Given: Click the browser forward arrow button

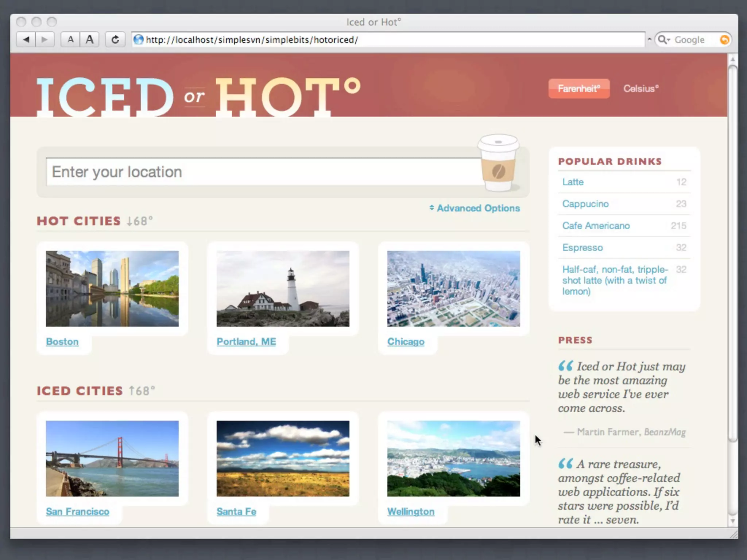Looking at the screenshot, I should [x=44, y=39].
